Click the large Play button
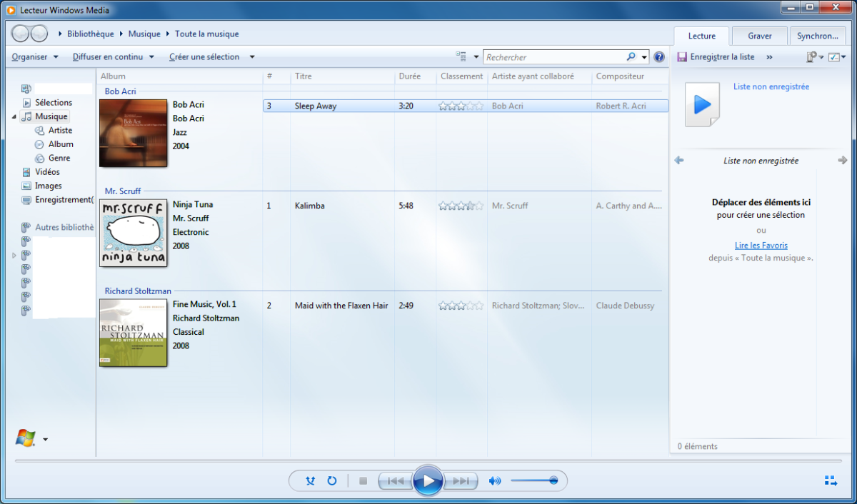Image resolution: width=857 pixels, height=504 pixels. (428, 480)
